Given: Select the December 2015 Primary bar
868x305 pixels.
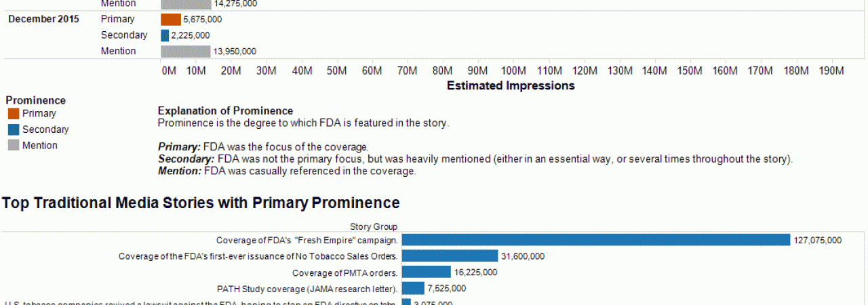Looking at the screenshot, I should [171, 19].
